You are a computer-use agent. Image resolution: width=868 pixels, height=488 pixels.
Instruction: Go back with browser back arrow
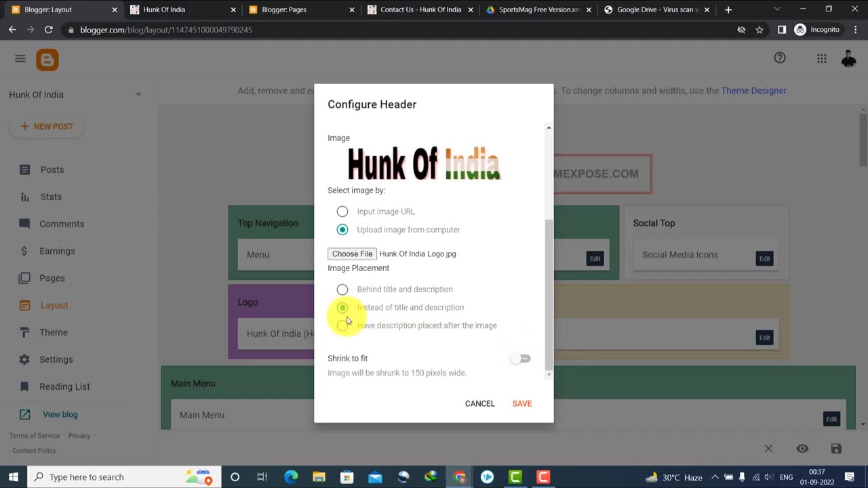(x=12, y=30)
